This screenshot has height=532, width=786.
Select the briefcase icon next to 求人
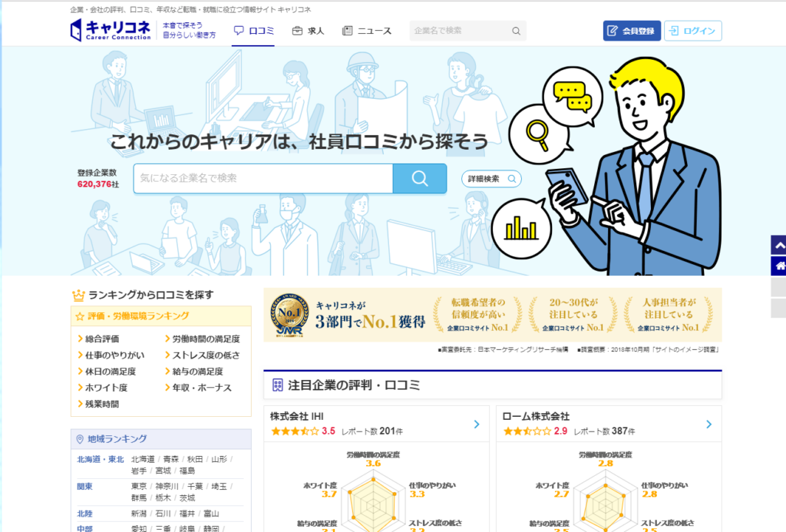click(296, 30)
